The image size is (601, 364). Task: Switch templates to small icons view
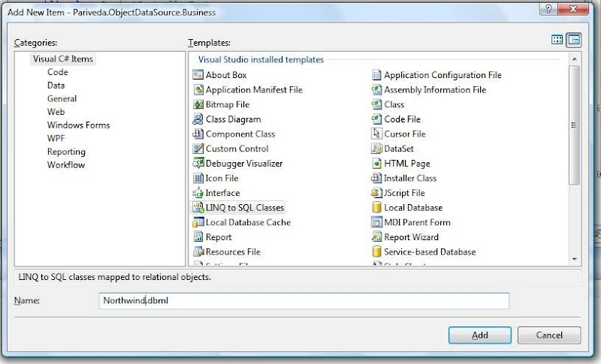click(x=574, y=40)
